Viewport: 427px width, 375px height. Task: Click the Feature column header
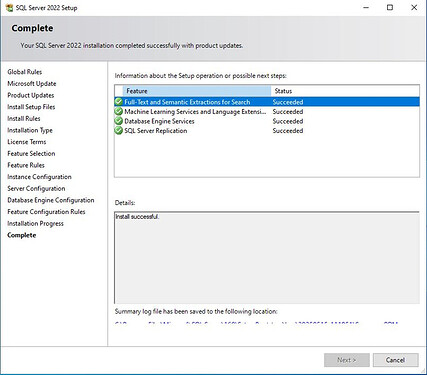pos(197,91)
